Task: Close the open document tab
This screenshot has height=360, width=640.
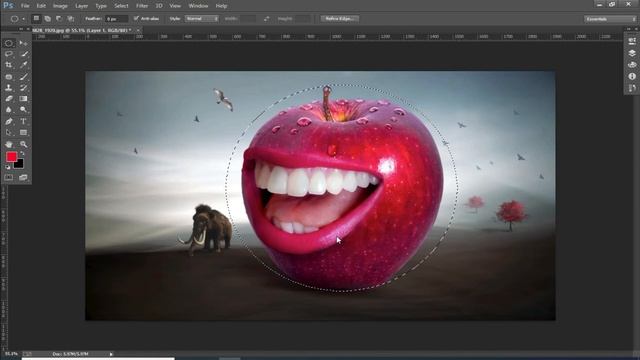Action: (138, 30)
